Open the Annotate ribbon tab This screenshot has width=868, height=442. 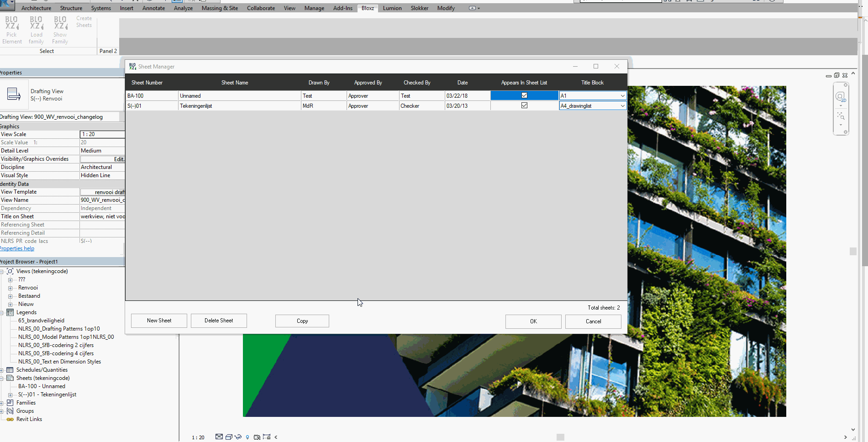[x=153, y=8]
